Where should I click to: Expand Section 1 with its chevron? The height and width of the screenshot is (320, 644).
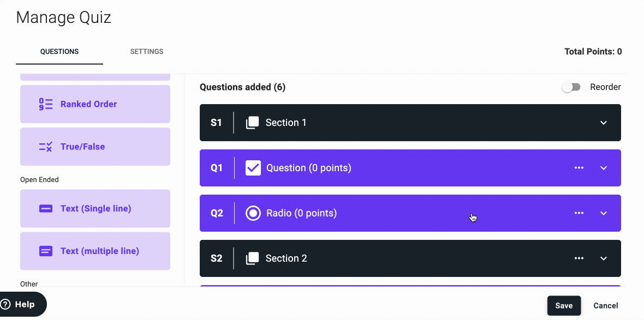(x=603, y=123)
